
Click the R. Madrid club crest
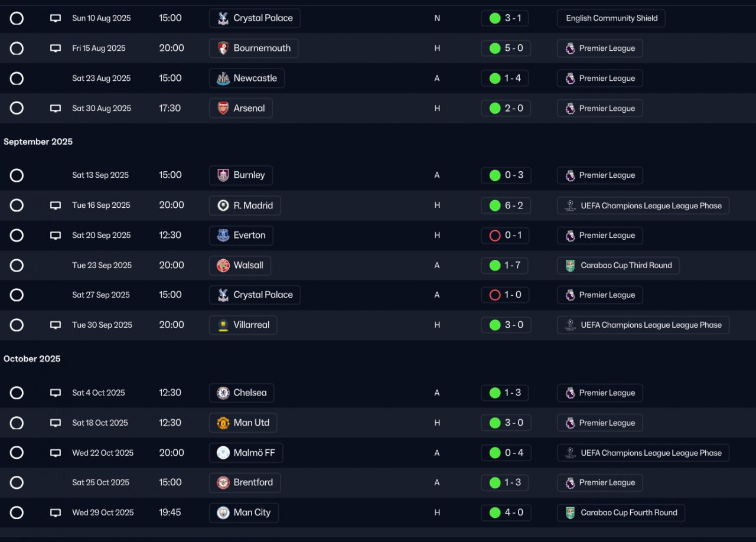223,205
